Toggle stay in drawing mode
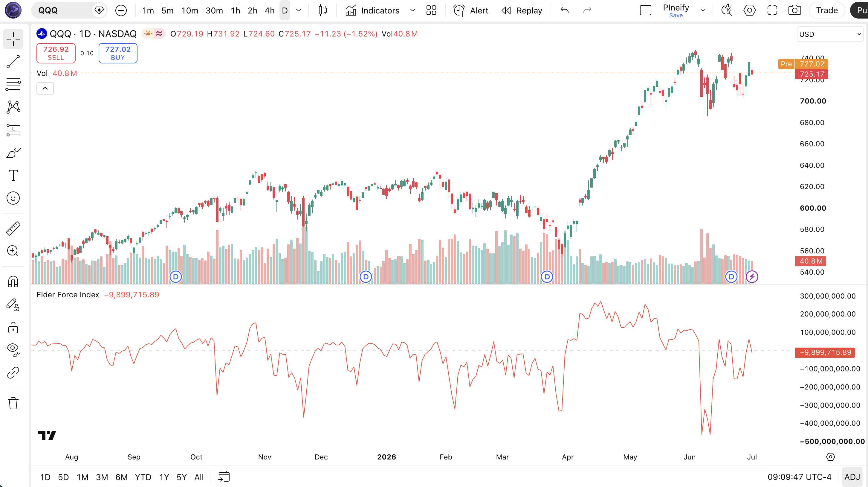Screen dimensions: 868x487 13,305
